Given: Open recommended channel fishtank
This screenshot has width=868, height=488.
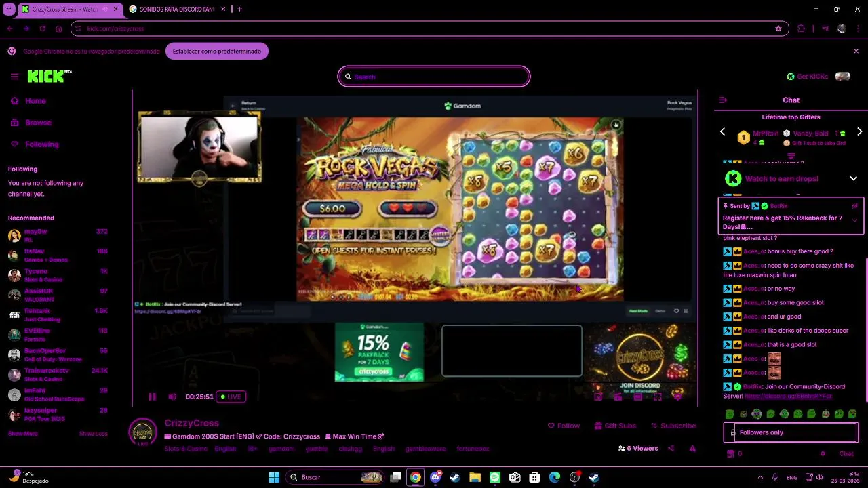Looking at the screenshot, I should (x=58, y=315).
